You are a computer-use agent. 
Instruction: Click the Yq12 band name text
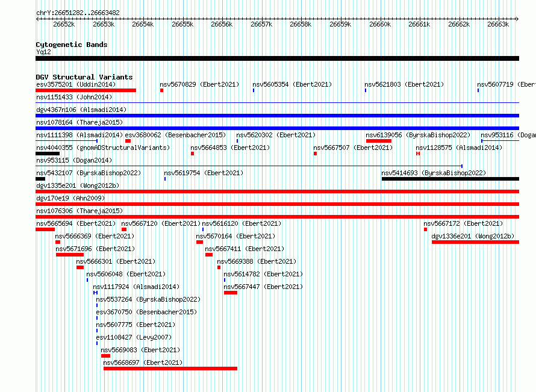[x=43, y=52]
